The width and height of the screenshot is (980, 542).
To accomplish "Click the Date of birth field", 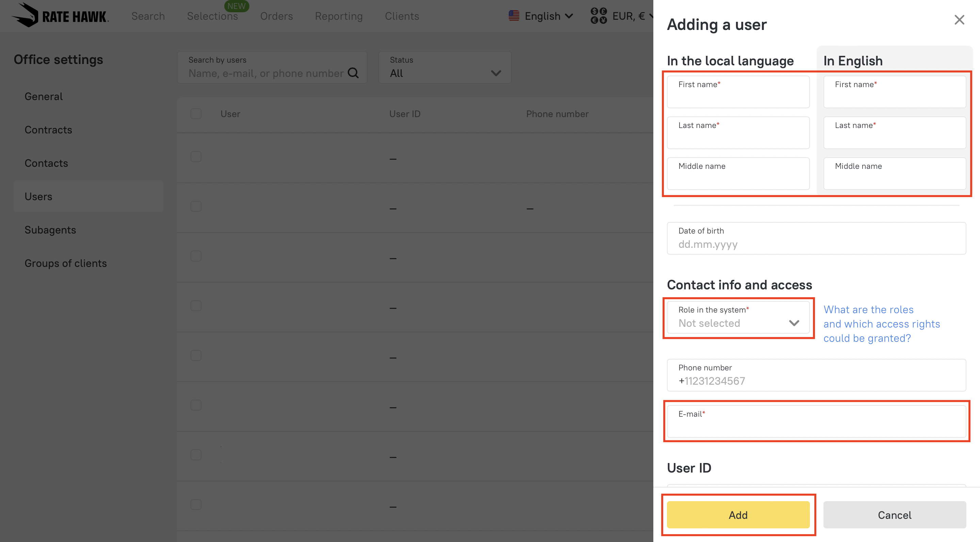I will click(816, 239).
